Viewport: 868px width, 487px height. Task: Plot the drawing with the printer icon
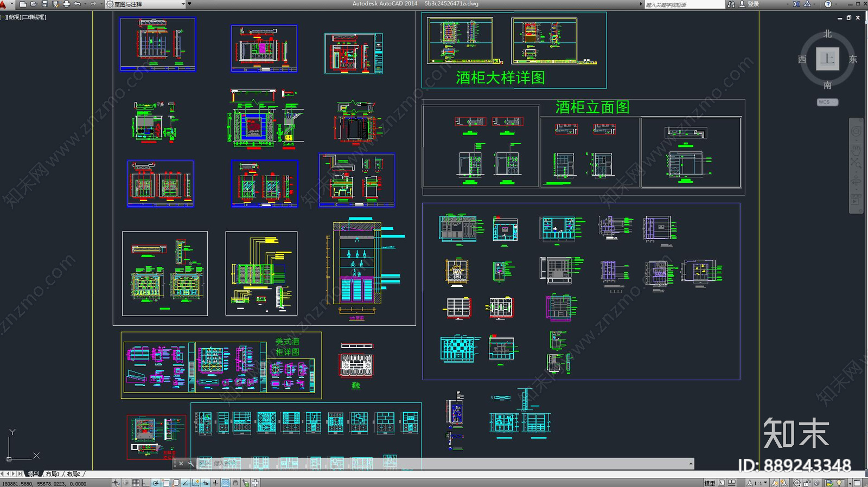(66, 4)
